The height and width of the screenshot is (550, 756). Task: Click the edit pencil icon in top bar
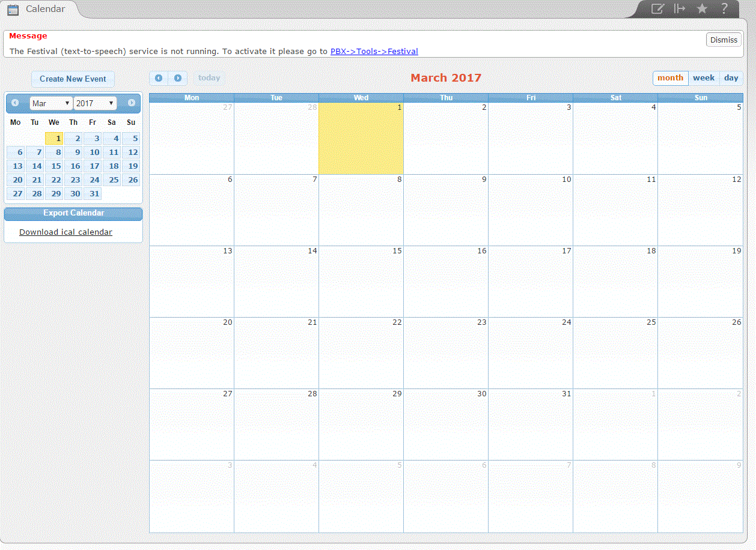coord(658,8)
